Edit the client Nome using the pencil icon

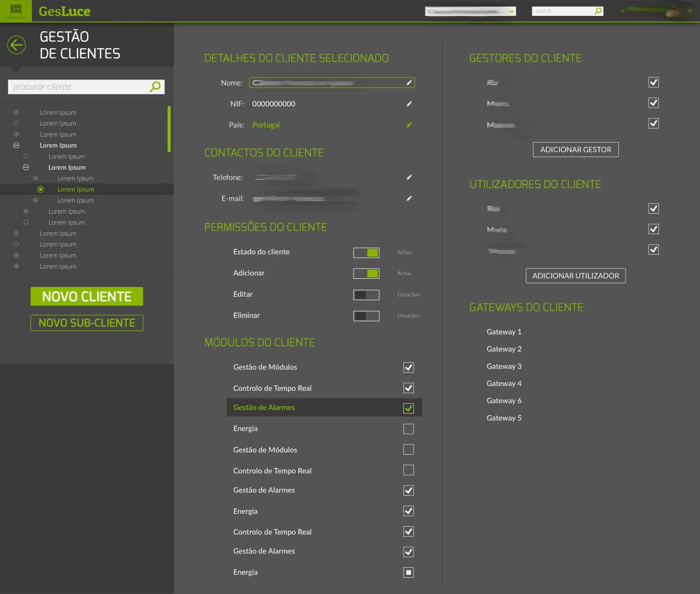coord(408,83)
